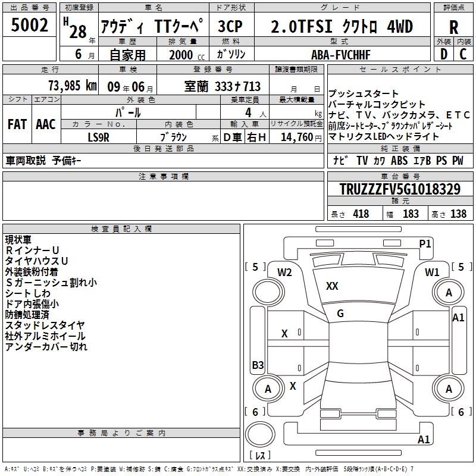Click the XX mark on the hood
476x476 pixels.
pyautogui.click(x=332, y=286)
